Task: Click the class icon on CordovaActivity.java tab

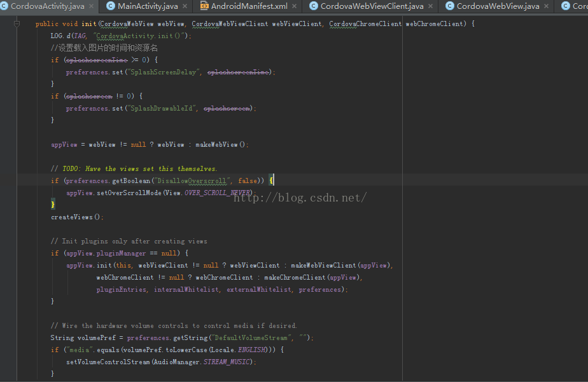Action: (x=5, y=6)
